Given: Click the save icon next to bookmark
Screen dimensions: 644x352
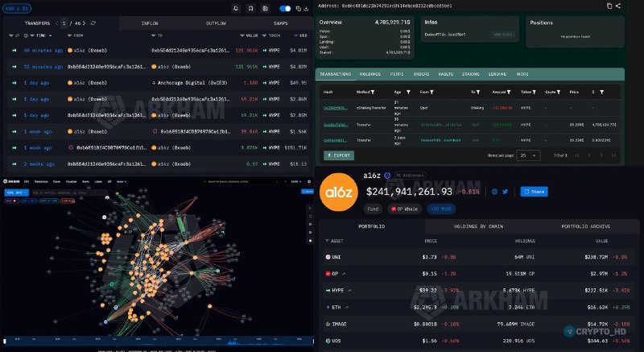Looking at the screenshot, I should point(266,8).
